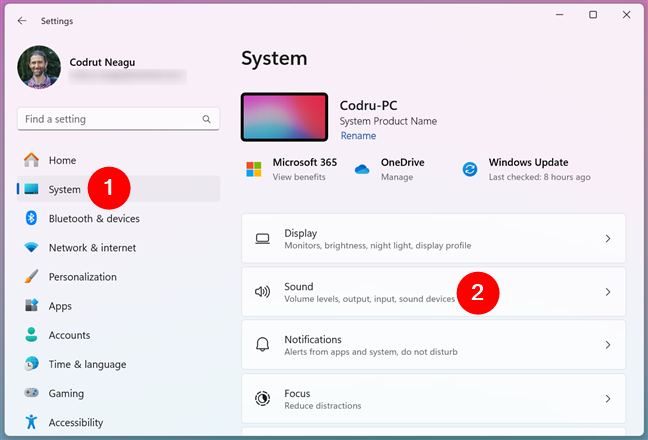Click the Bluetooth icon in sidebar

click(31, 218)
